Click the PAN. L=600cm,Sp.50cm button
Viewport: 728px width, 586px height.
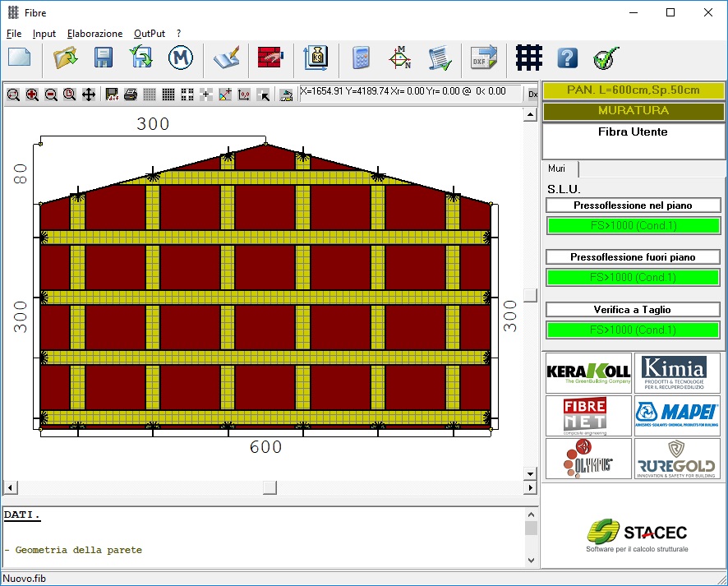(x=634, y=90)
